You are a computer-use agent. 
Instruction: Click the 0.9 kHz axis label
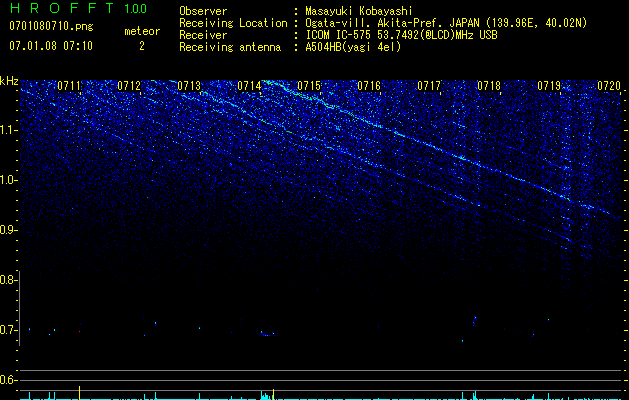pos(8,230)
